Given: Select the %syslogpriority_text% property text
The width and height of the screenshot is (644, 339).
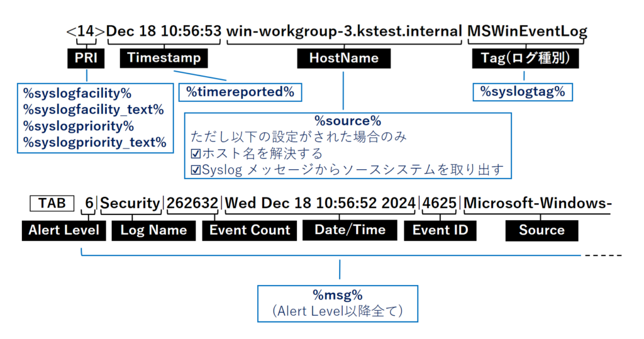Looking at the screenshot, I should 94,143.
